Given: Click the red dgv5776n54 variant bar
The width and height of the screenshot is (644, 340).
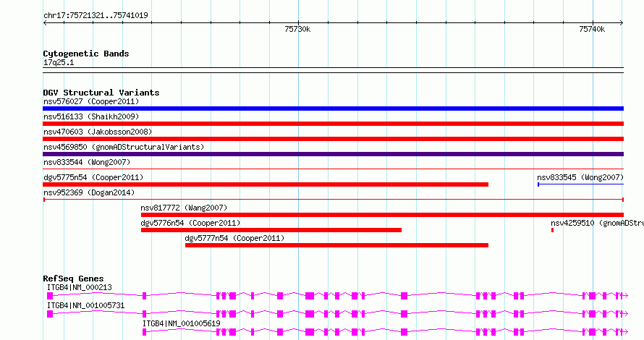Looking at the screenshot, I should pyautogui.click(x=271, y=230).
